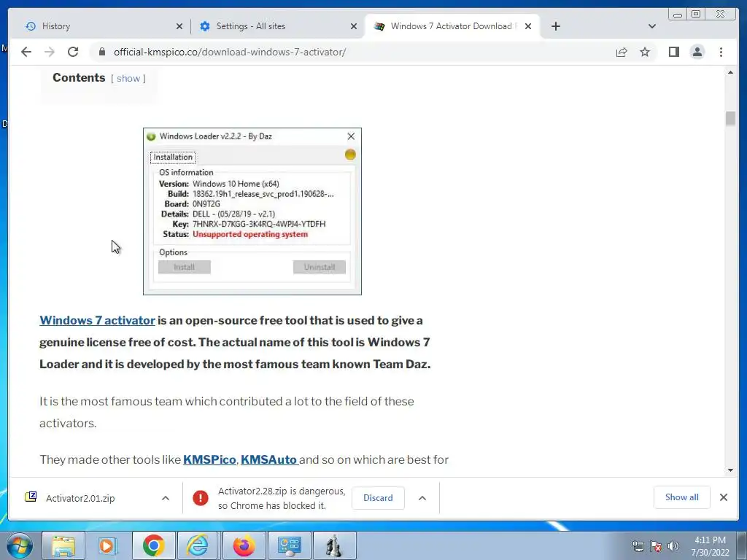Bookmark this page with the star

[x=645, y=52]
